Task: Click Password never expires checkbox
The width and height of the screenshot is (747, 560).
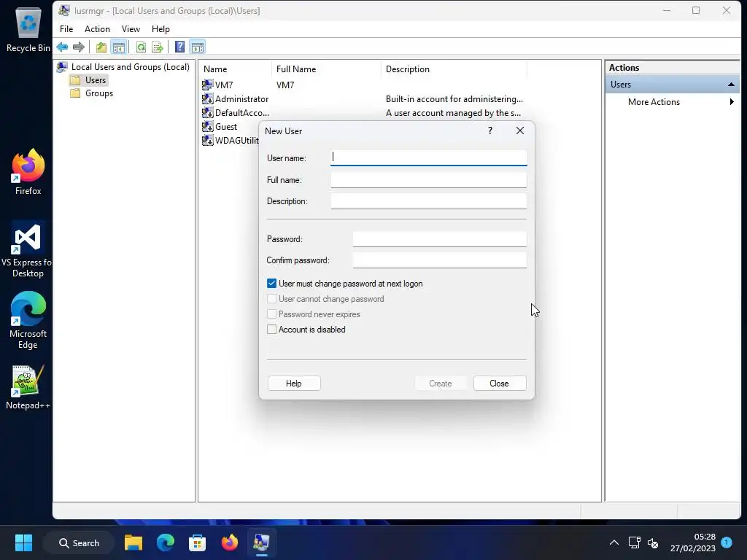Action: [271, 314]
